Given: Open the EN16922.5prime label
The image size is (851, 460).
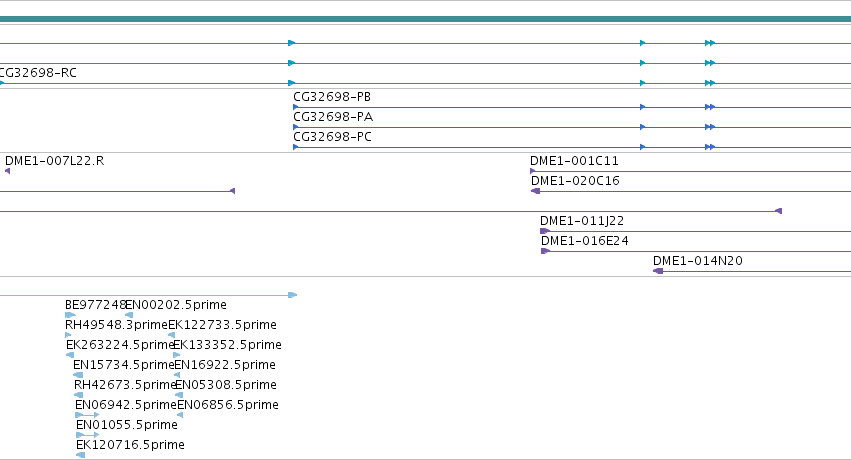Looking at the screenshot, I should [x=225, y=365].
